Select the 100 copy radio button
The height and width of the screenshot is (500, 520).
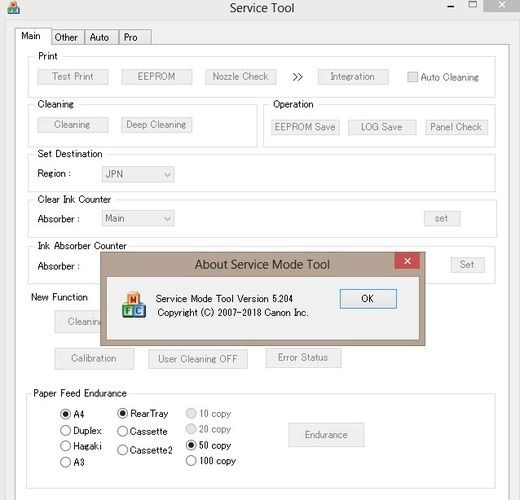click(x=191, y=461)
